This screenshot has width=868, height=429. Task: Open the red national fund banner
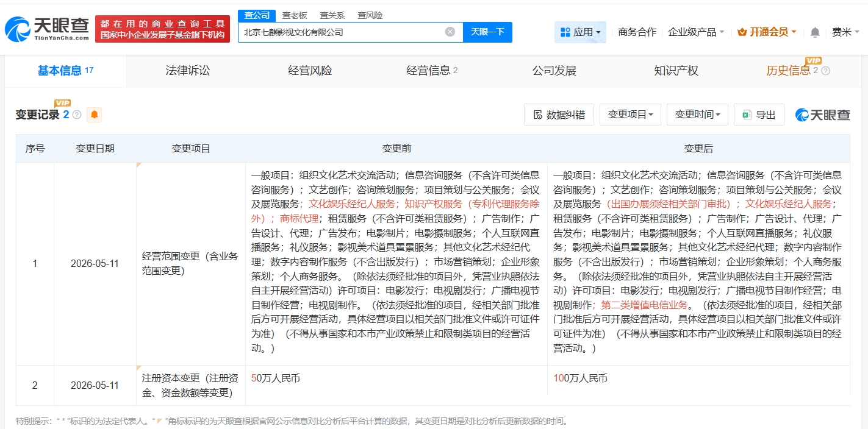162,29
